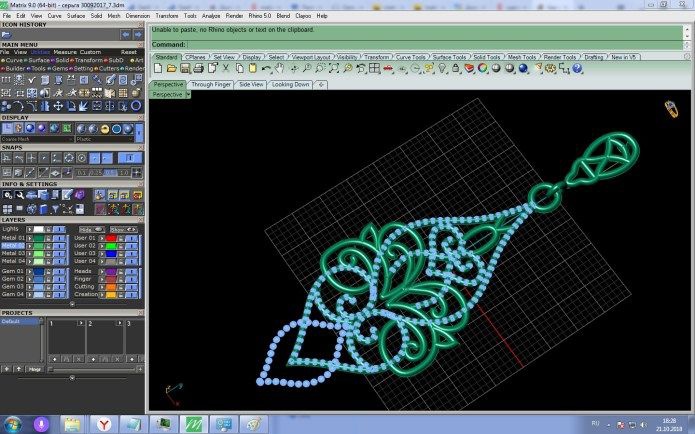This screenshot has height=434, width=695.
Task: Click the New file icon in Standard toolbar
Action: 158,68
